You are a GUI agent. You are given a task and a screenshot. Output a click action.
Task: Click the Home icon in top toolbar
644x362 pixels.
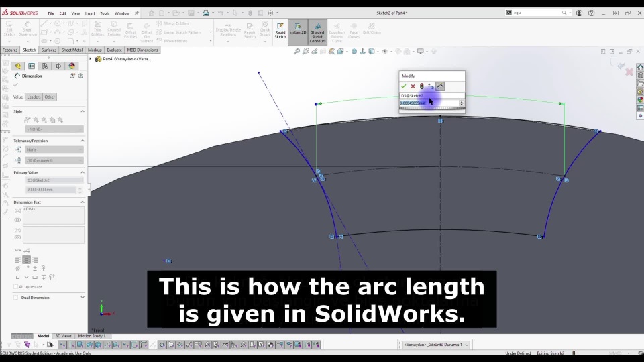click(152, 13)
